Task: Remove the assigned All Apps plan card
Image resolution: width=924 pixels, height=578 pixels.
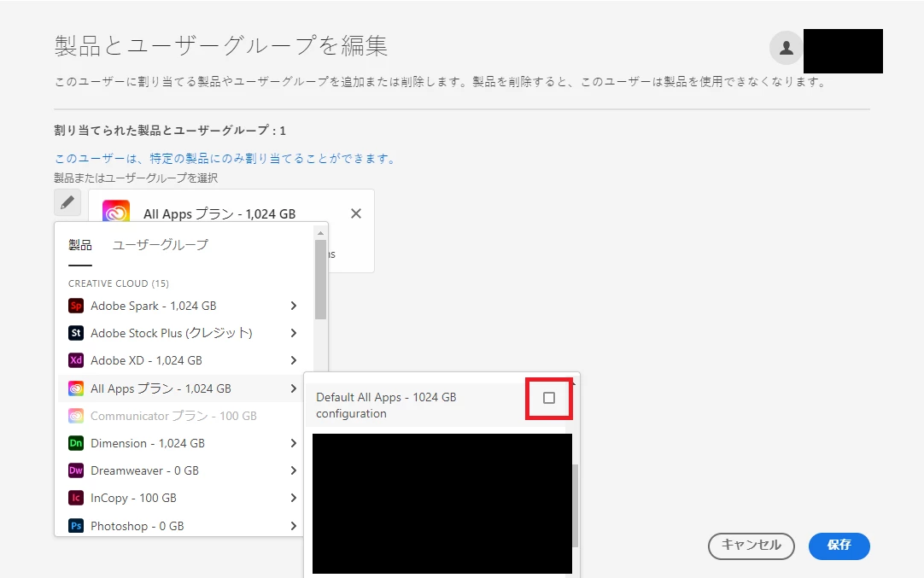Action: coord(356,213)
